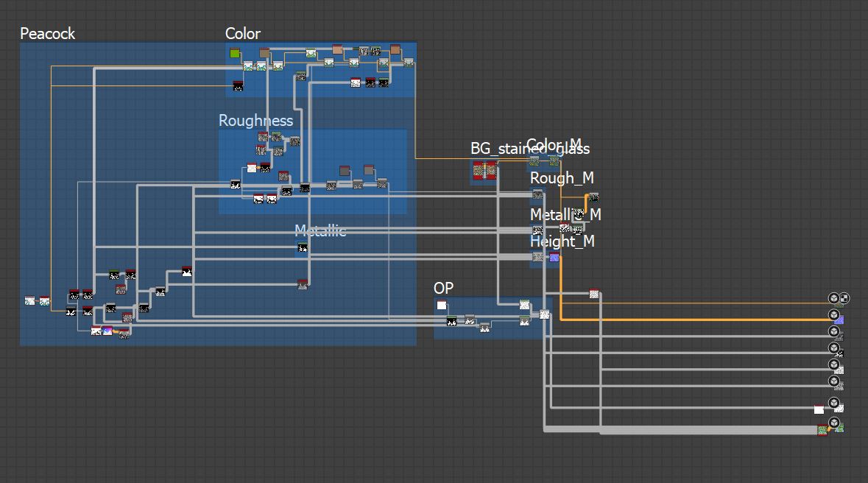Select the right gray uniform node in Roughness frame
The width and height of the screenshot is (868, 483).
(x=369, y=169)
